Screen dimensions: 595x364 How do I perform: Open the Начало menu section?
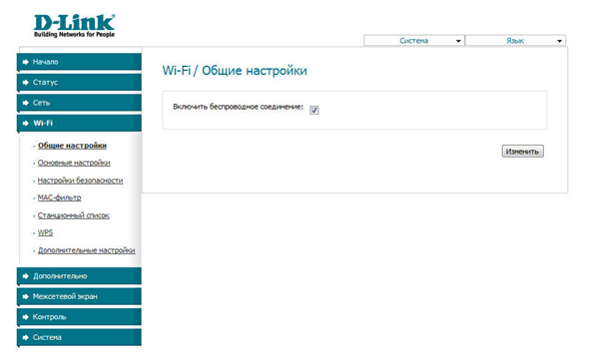tap(79, 62)
